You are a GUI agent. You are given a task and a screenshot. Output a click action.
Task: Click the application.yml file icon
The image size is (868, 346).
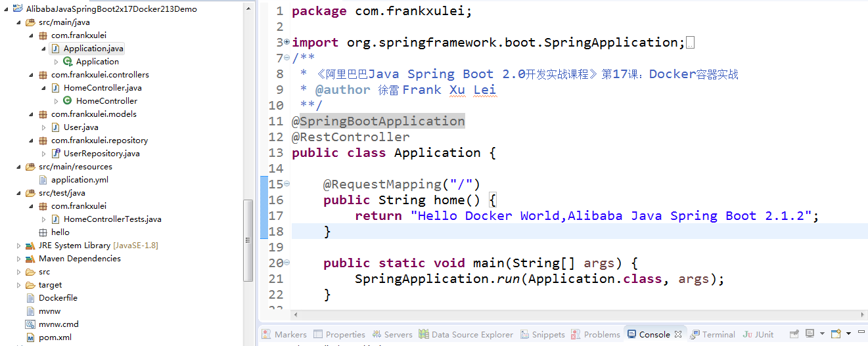point(43,179)
